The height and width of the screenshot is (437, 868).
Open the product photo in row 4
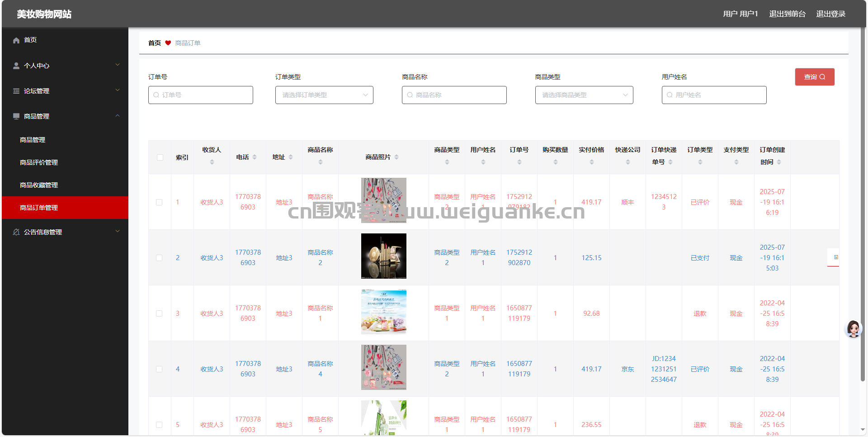[384, 367]
